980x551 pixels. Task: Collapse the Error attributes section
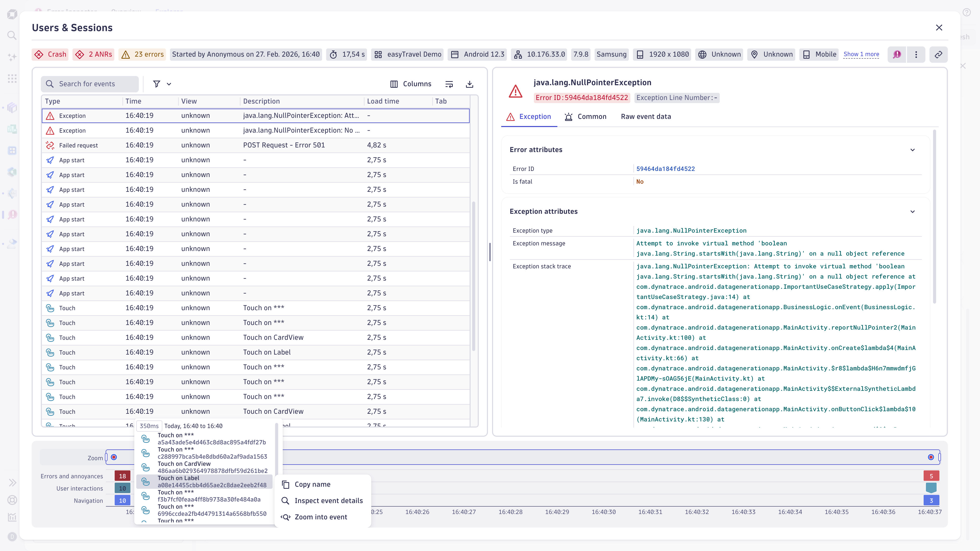tap(913, 149)
